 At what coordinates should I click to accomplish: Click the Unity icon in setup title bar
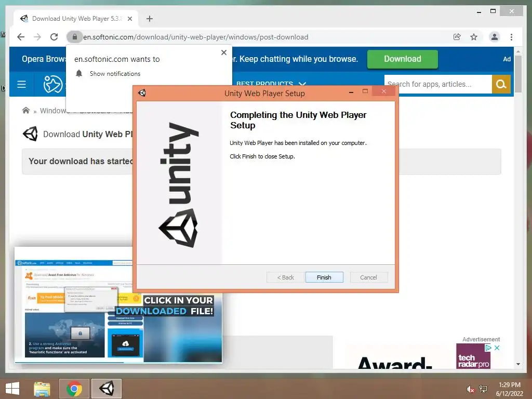click(142, 92)
